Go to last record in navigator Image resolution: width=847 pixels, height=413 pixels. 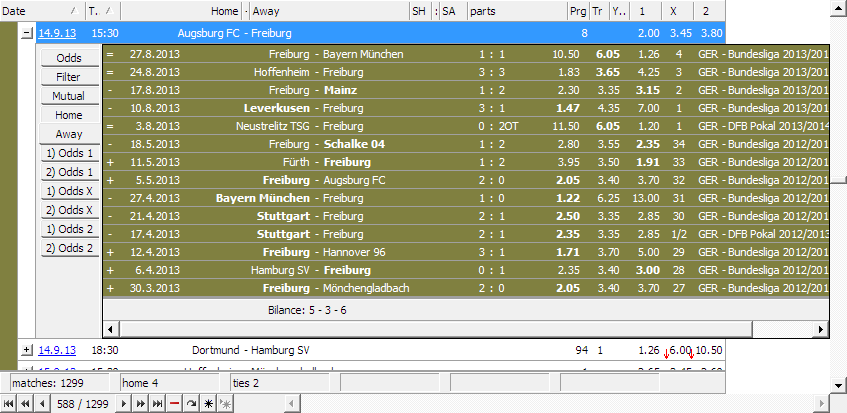point(157,404)
